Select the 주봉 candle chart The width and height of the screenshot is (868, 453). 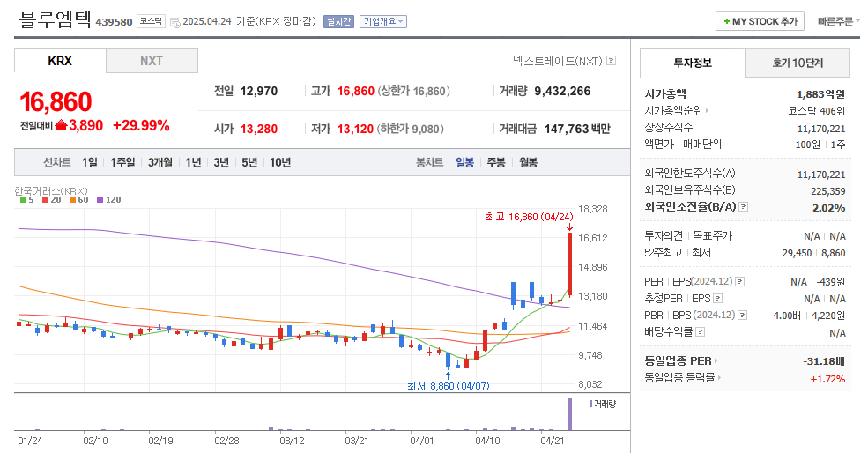pos(496,162)
